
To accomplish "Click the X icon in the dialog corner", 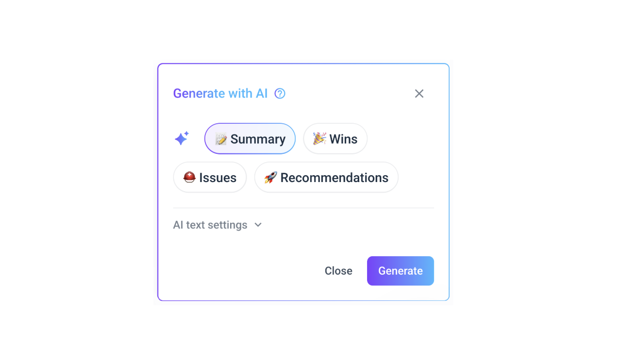I will 419,93.
